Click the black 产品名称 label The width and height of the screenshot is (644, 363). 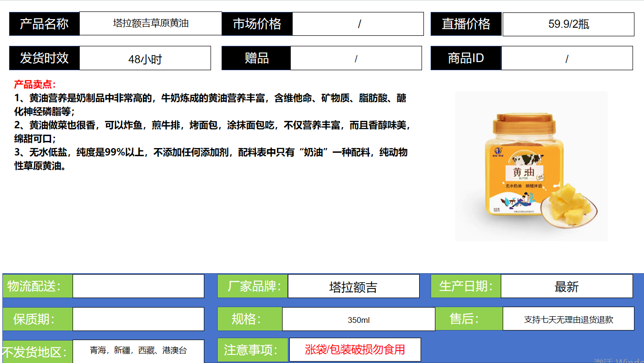[x=44, y=24]
